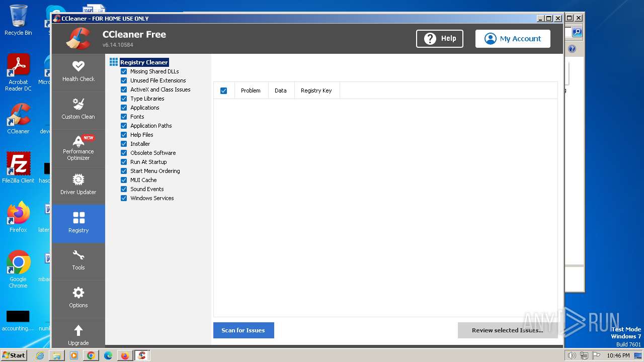Image resolution: width=644 pixels, height=362 pixels.
Task: Open Firefox from the taskbar
Action: click(x=125, y=355)
